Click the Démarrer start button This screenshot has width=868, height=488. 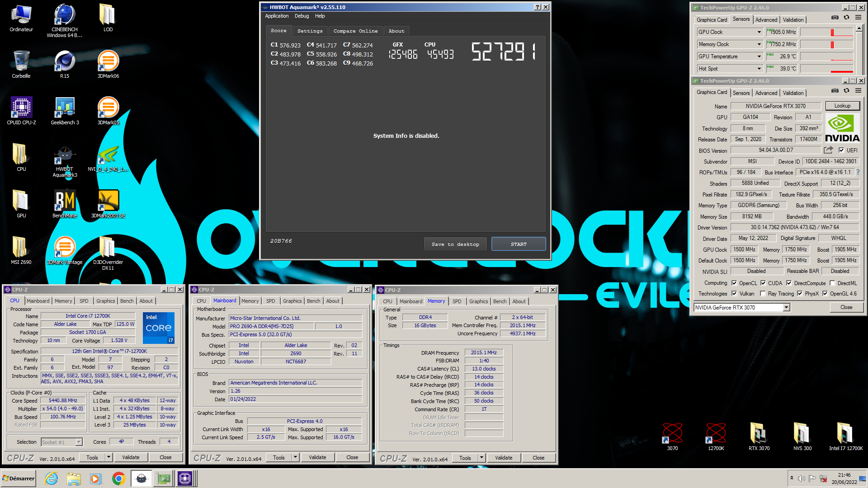click(19, 479)
